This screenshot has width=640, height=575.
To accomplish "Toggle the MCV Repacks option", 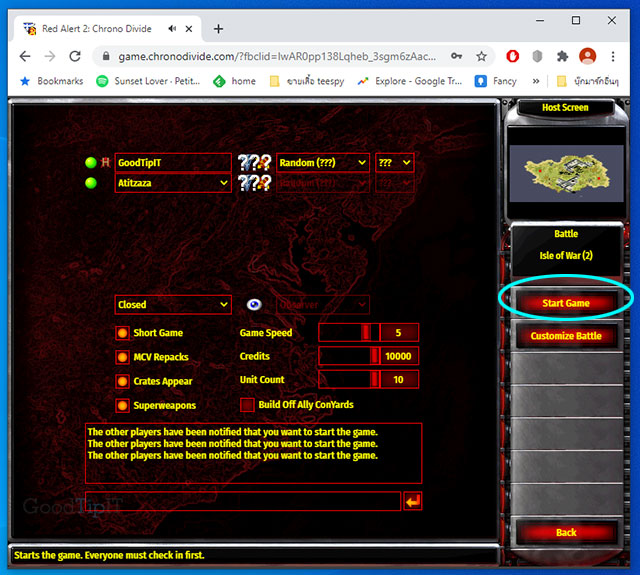I will tap(122, 357).
